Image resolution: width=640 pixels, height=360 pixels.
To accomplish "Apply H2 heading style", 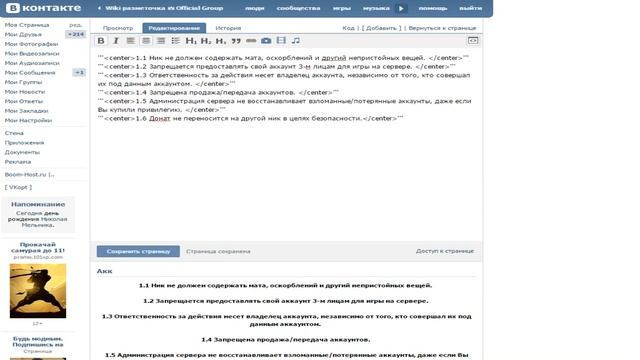I will (x=206, y=40).
